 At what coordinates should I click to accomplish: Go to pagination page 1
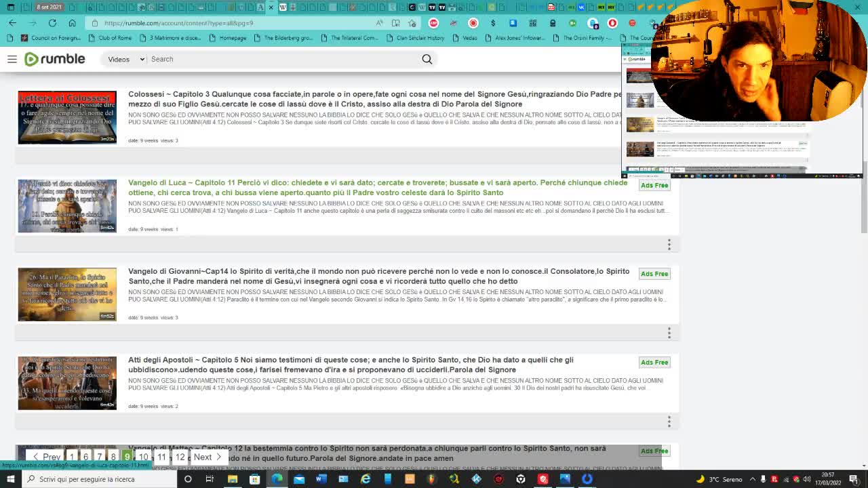pyautogui.click(x=72, y=457)
